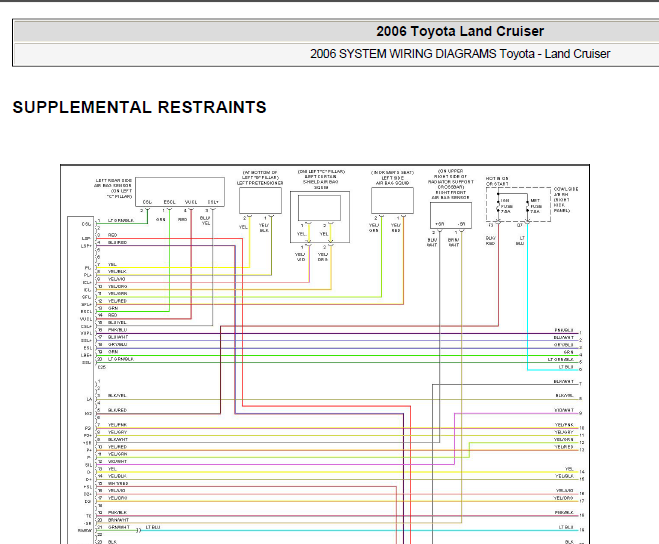
Task: Click the ESCL terminal inside the rear sensor box
Action: coord(169,202)
